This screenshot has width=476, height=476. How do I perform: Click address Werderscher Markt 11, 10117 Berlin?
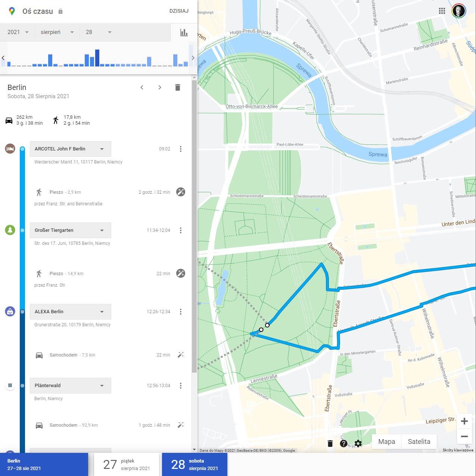(x=78, y=162)
